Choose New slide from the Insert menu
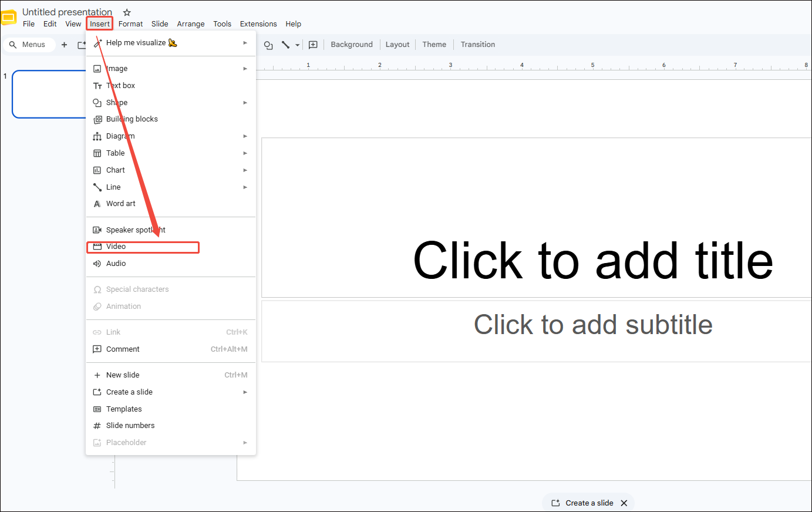Image resolution: width=812 pixels, height=512 pixels. 171,375
